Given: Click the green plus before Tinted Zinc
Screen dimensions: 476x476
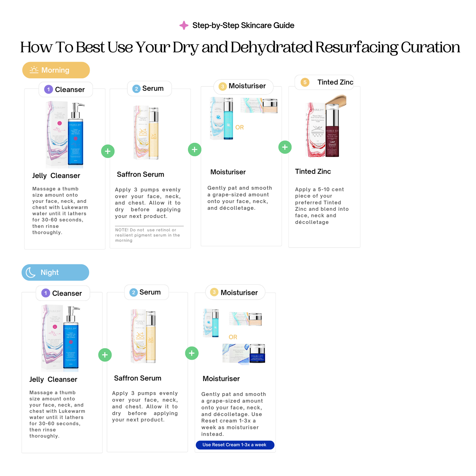Looking at the screenshot, I should click(x=285, y=147).
